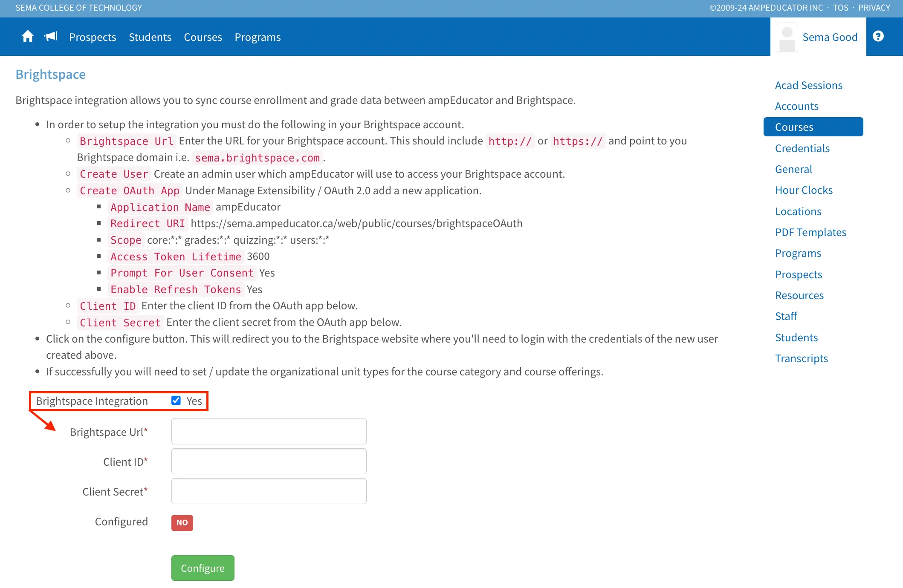Click the Redirect URI address text
This screenshot has height=588, width=903.
356,223
